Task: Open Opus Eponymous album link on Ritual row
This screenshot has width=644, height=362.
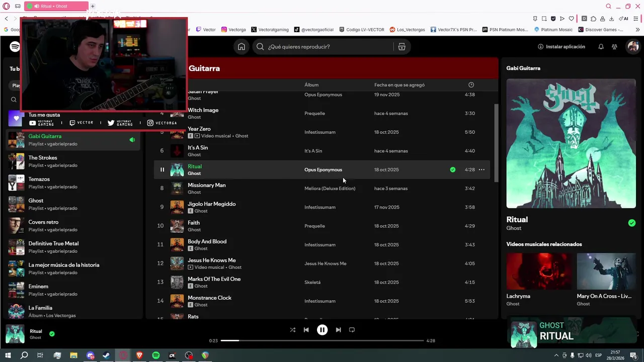Action: pyautogui.click(x=323, y=170)
